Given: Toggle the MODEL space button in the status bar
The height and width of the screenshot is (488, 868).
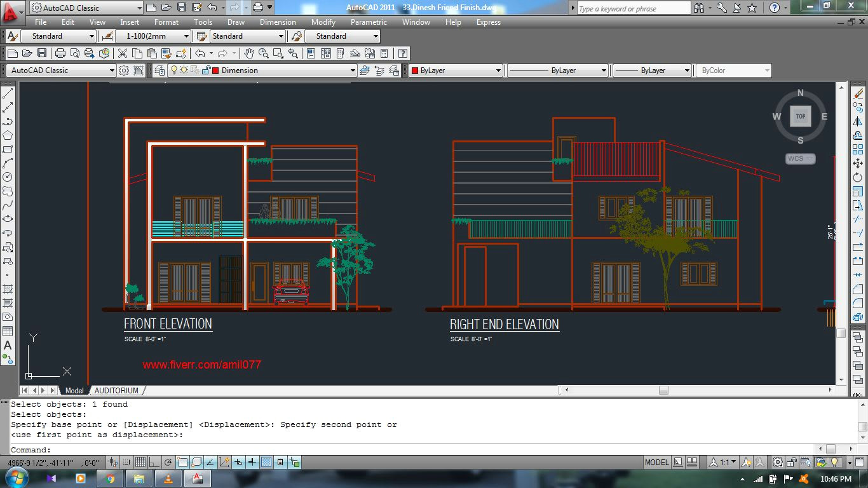Looking at the screenshot, I should tap(656, 463).
